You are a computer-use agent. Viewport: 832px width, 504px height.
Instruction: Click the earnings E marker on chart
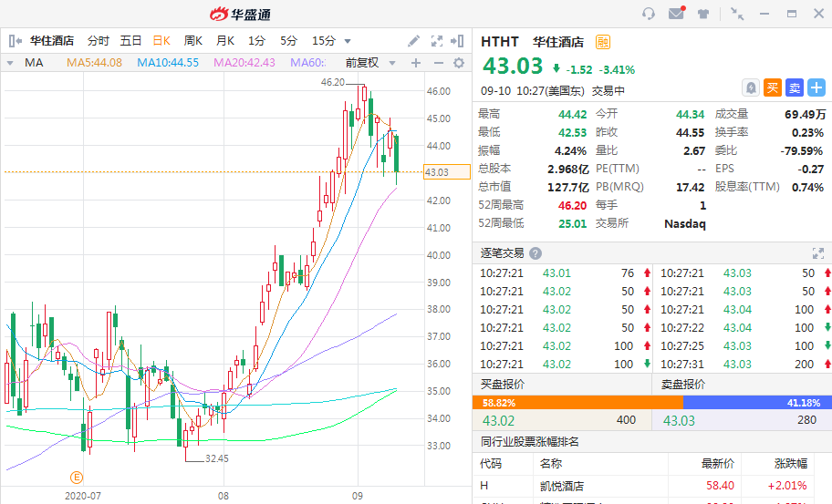(x=77, y=478)
